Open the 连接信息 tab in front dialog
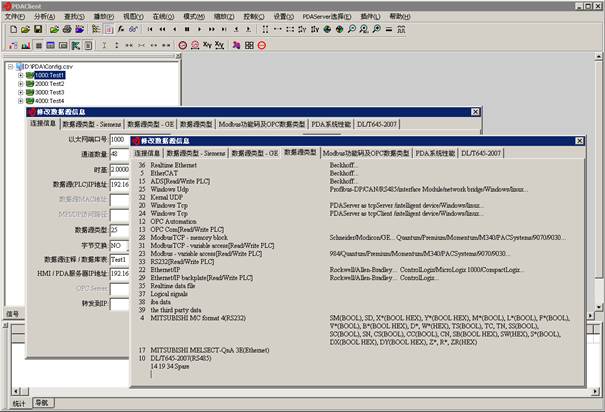Screen dimensions: 605x412 click(x=147, y=153)
